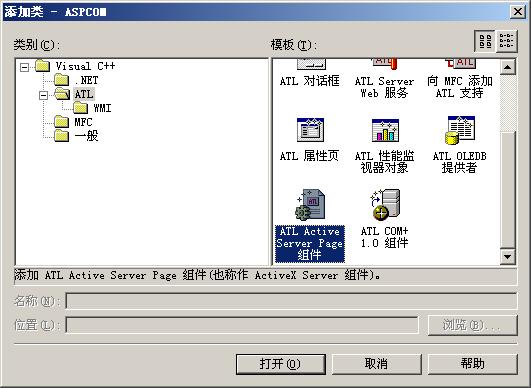531x388 pixels.
Task: Click the 取消 button
Action: point(377,364)
